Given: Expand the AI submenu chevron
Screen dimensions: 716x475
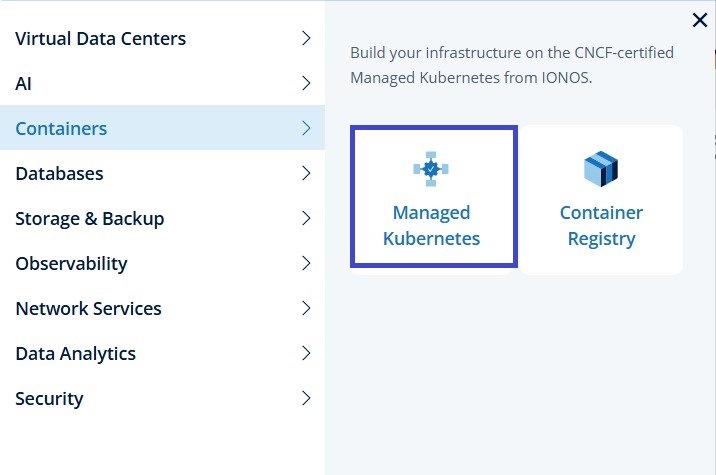Looking at the screenshot, I should click(306, 84).
